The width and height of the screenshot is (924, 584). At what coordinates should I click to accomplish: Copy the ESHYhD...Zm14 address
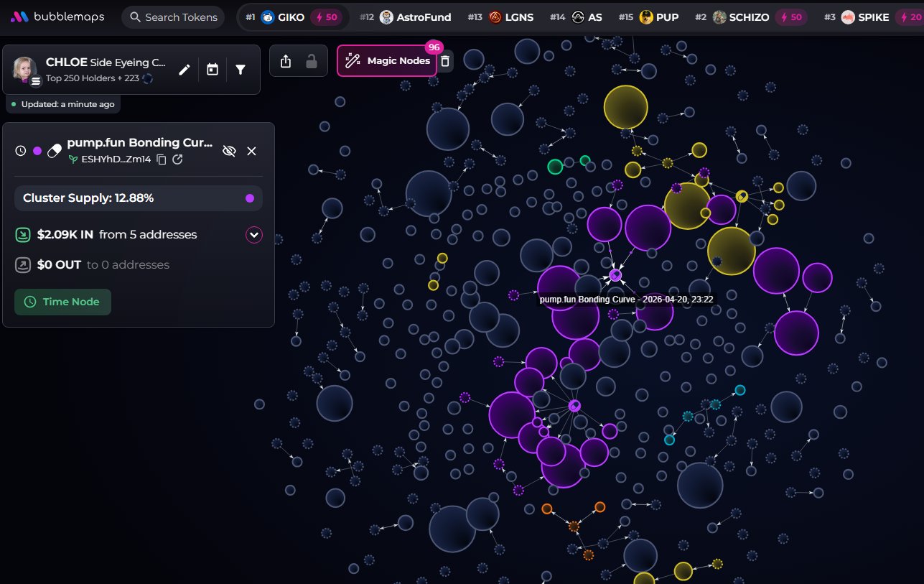pos(162,159)
